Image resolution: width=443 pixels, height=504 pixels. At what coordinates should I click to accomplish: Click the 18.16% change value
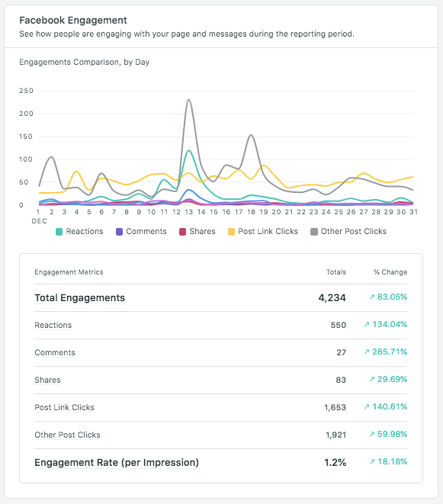[392, 461]
